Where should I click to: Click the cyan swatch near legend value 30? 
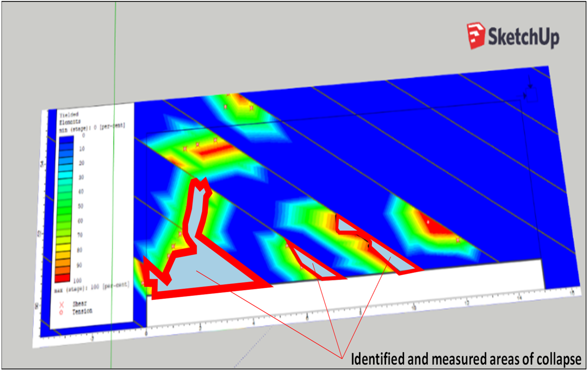(x=65, y=175)
